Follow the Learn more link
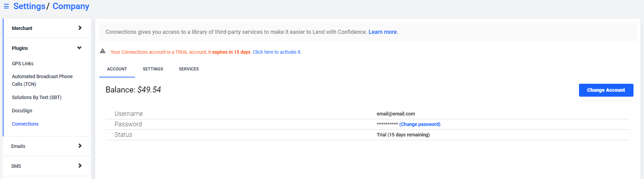This screenshot has width=644, height=179. 382,32
